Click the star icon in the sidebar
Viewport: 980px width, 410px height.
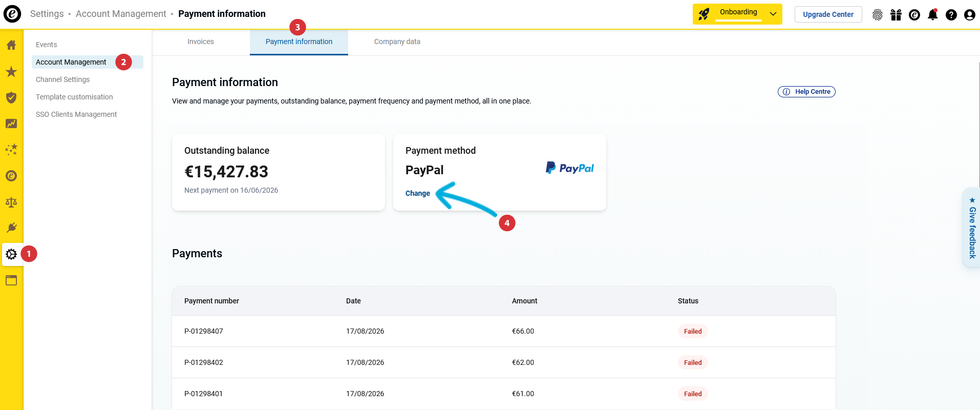(11, 71)
